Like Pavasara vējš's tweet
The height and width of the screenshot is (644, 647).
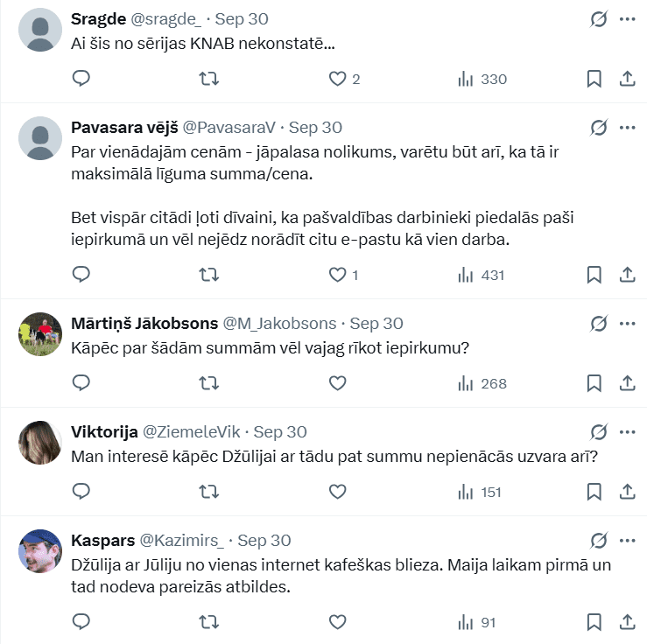pyautogui.click(x=338, y=275)
